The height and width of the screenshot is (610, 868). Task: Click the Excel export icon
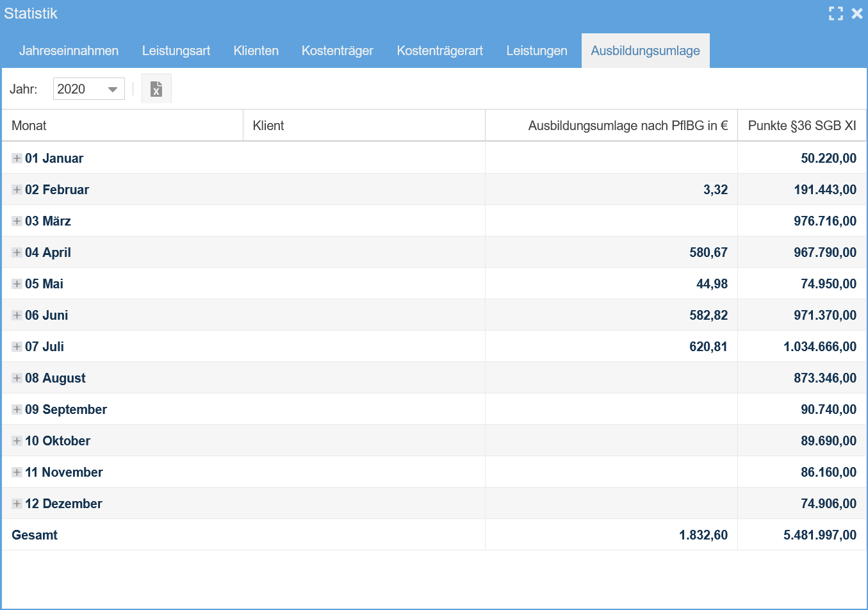point(156,88)
